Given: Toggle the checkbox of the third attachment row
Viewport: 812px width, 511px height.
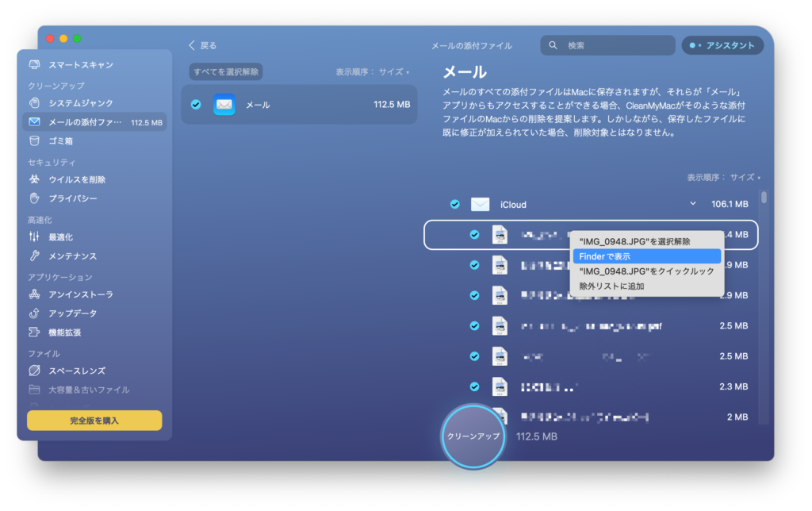Looking at the screenshot, I should [474, 295].
